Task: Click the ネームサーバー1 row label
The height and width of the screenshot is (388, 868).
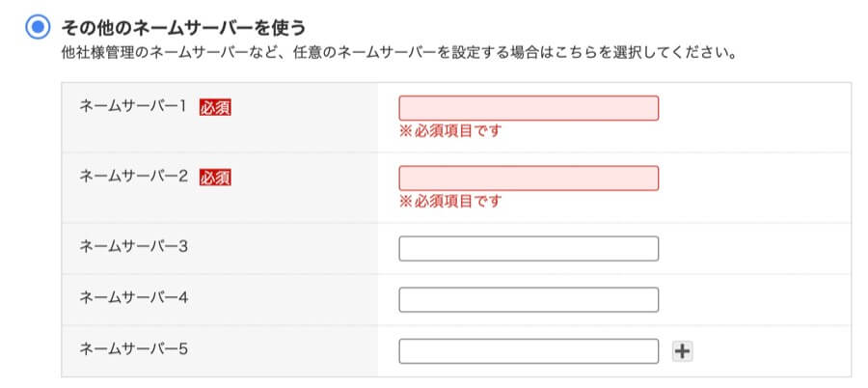Action: click(132, 107)
